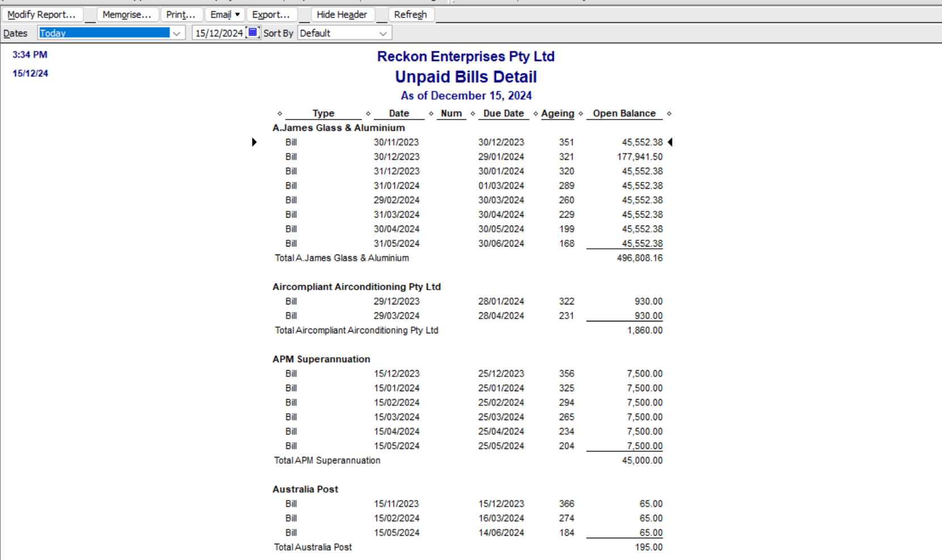The height and width of the screenshot is (560, 942).
Task: Click the Australia Post heading
Action: coord(305,489)
